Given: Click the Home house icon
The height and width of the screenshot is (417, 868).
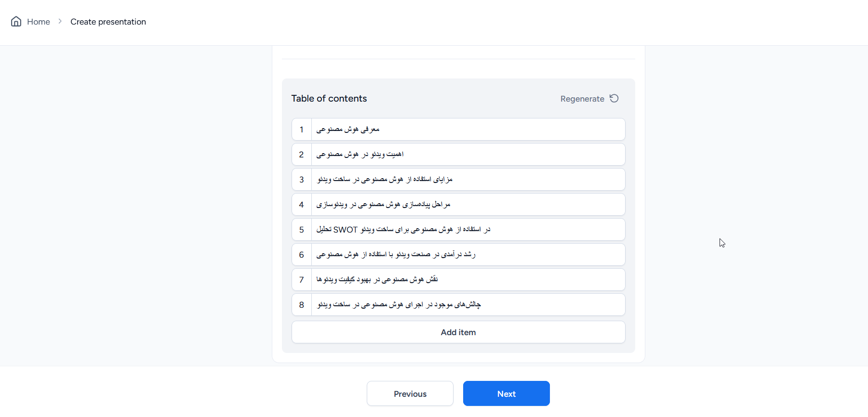Looking at the screenshot, I should click(x=16, y=22).
